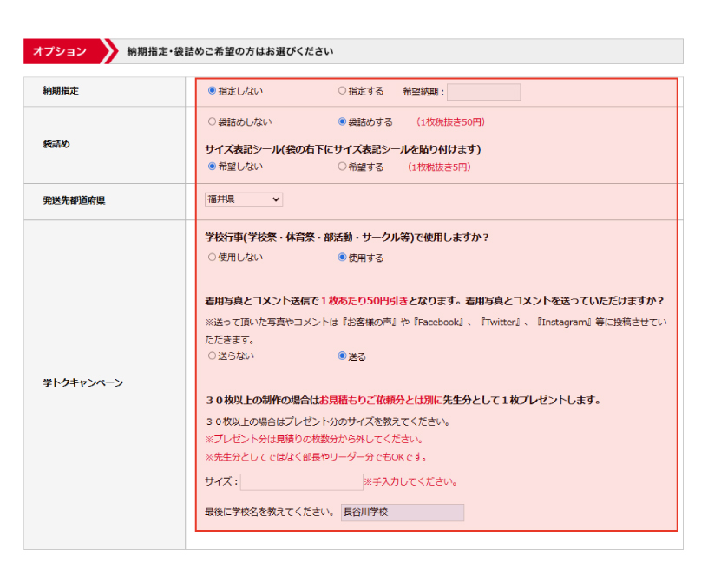708x588 pixels.
Task: Choose 希望する for the size label sticker
Action: coord(342,167)
